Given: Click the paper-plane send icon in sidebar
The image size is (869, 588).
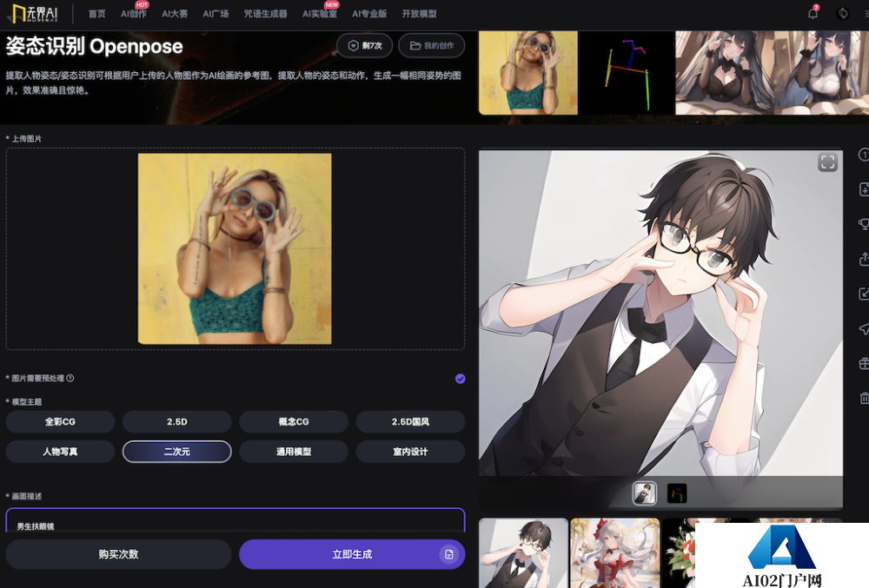Looking at the screenshot, I should pyautogui.click(x=864, y=328).
